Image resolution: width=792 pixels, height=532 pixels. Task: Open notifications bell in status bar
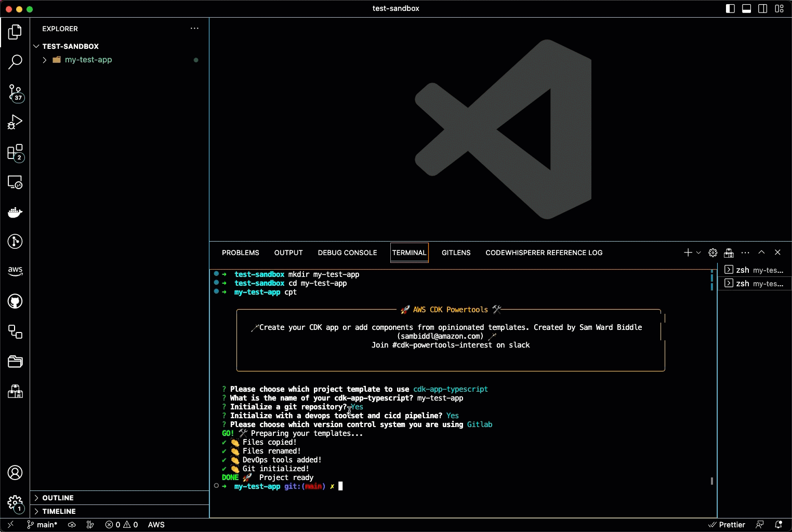coord(778,525)
